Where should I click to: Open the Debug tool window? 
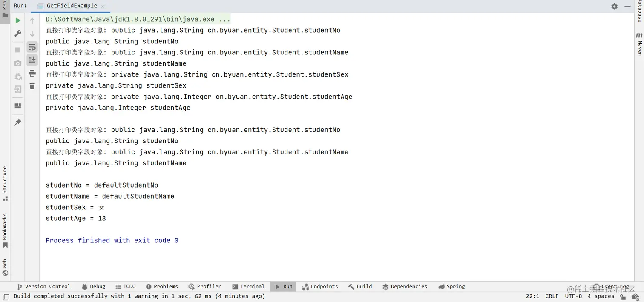[93, 287]
